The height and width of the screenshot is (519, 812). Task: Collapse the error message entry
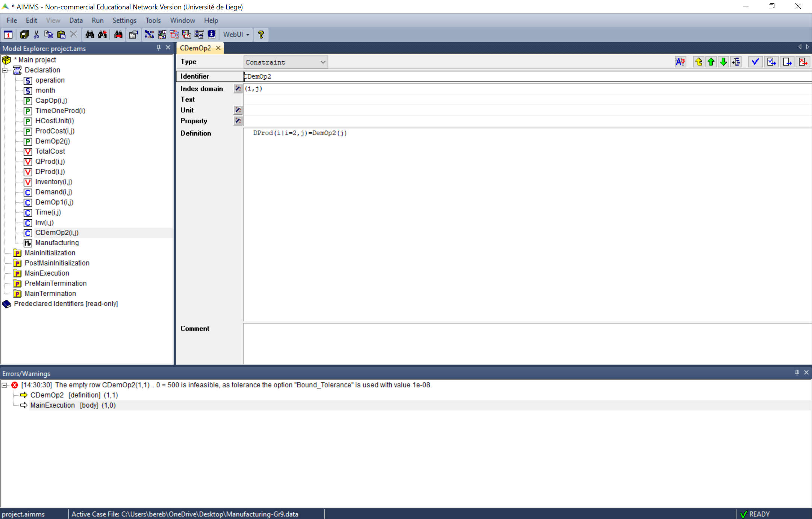point(5,385)
